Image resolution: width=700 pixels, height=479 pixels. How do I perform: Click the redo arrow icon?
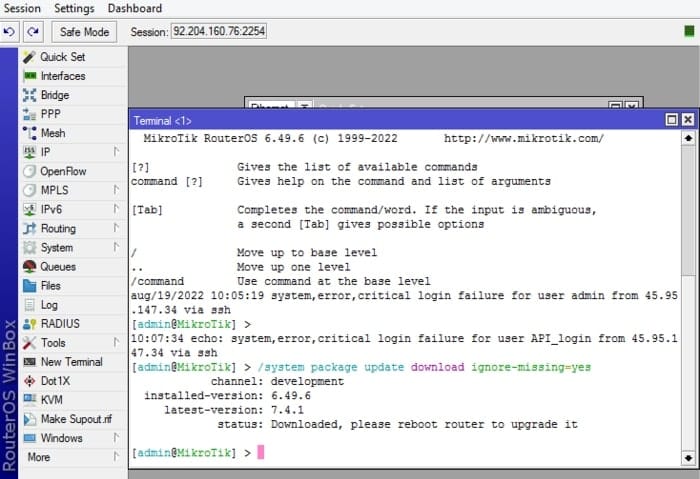click(x=33, y=32)
